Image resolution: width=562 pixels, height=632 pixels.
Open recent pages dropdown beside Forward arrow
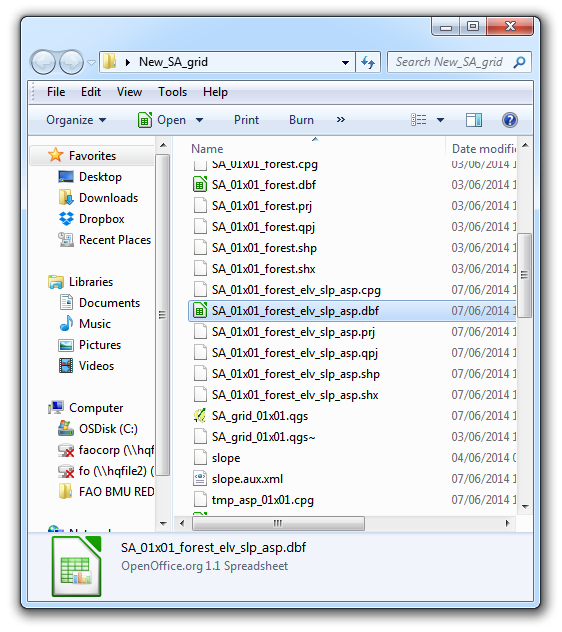[x=91, y=63]
